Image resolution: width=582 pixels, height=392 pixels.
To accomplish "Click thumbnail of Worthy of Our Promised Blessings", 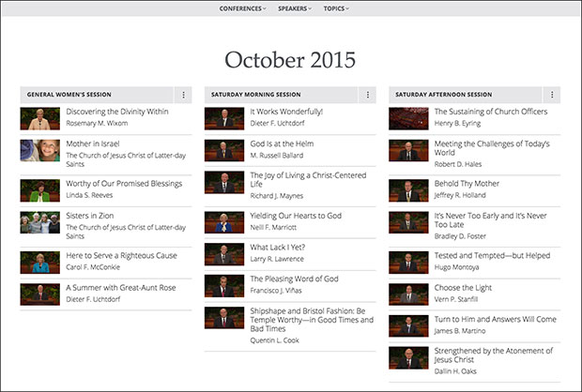I will pos(40,190).
